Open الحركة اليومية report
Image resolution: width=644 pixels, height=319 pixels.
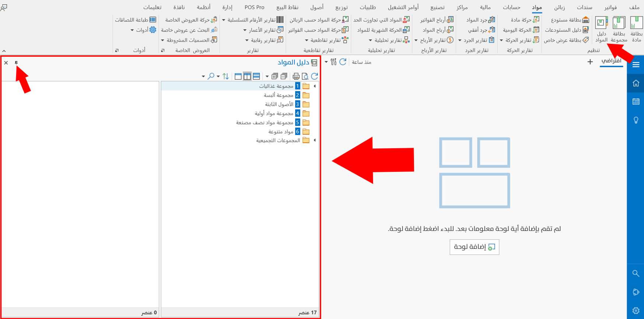[521, 30]
